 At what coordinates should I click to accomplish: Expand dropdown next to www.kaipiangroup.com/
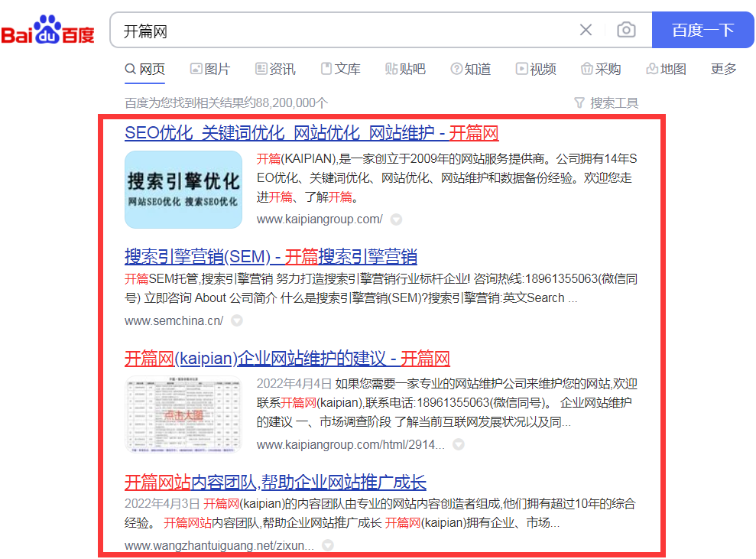396,220
